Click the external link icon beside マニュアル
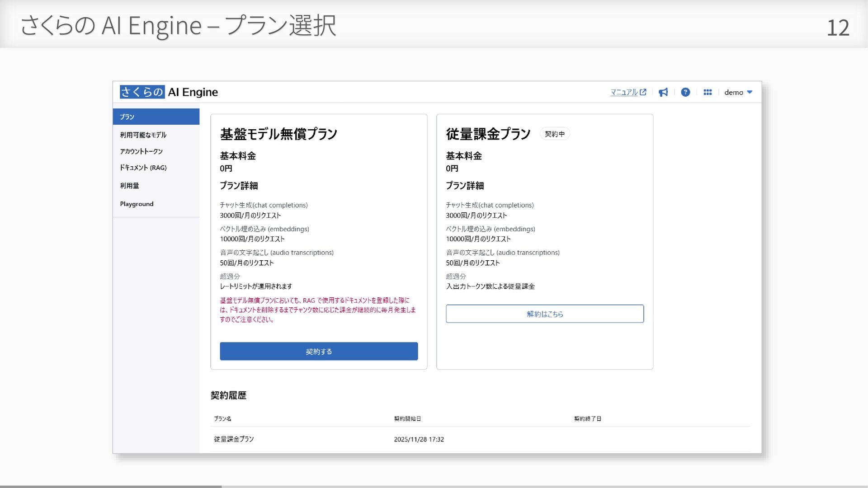868x488 pixels. point(643,92)
